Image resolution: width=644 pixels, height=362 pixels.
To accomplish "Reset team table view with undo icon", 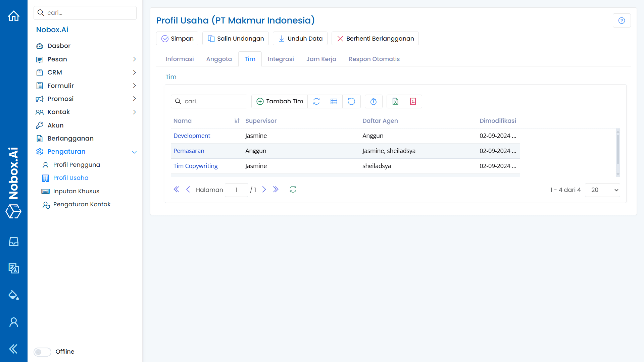I will (351, 101).
